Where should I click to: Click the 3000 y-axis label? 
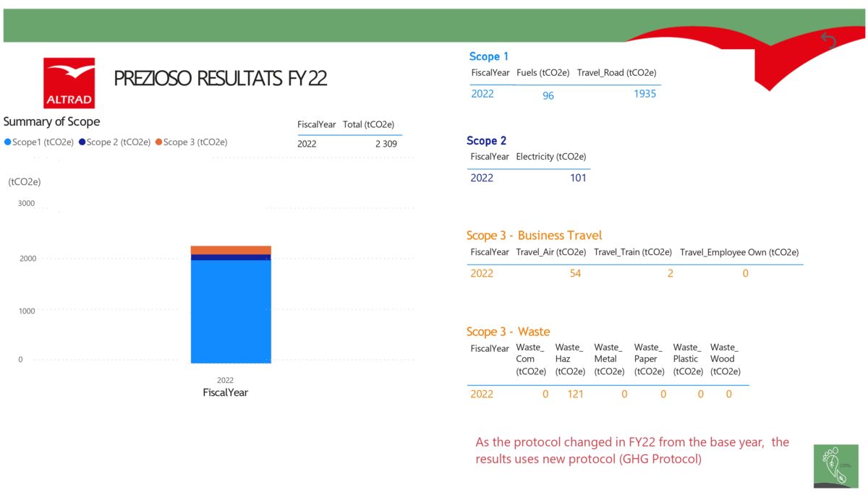tap(26, 204)
